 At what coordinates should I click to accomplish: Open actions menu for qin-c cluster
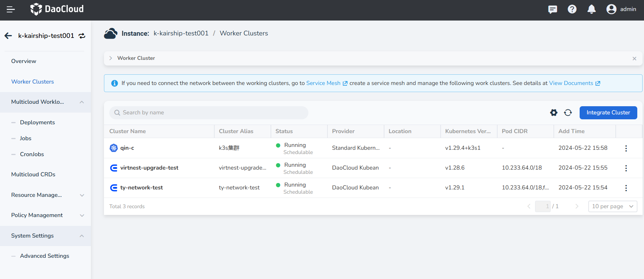(x=626, y=148)
